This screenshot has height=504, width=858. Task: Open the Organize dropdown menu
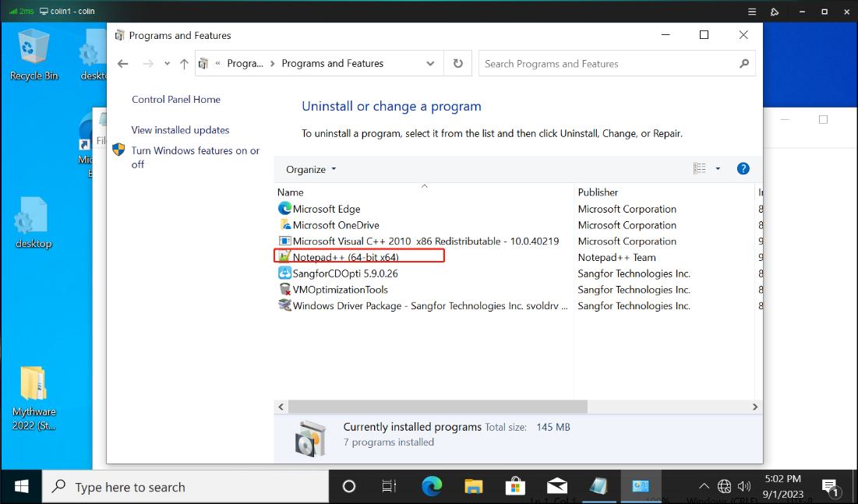tap(311, 170)
